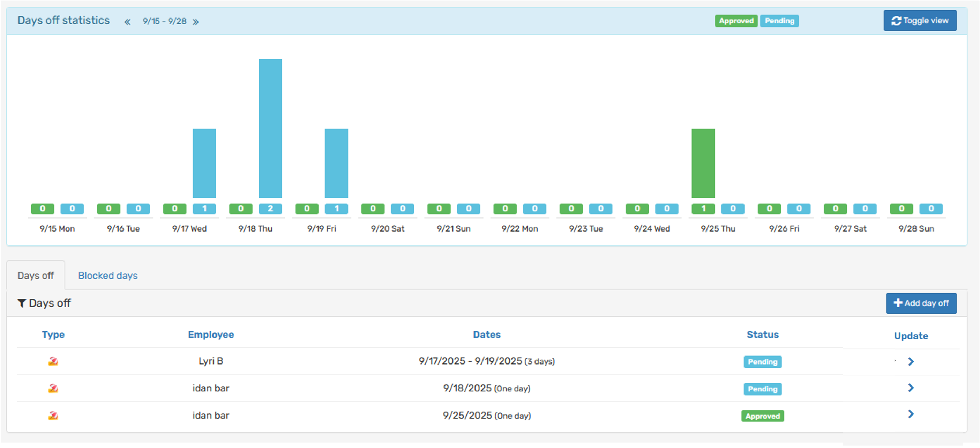The height and width of the screenshot is (448, 980).
Task: Expand update chevron for idan bar 9/25/2025
Action: [911, 414]
